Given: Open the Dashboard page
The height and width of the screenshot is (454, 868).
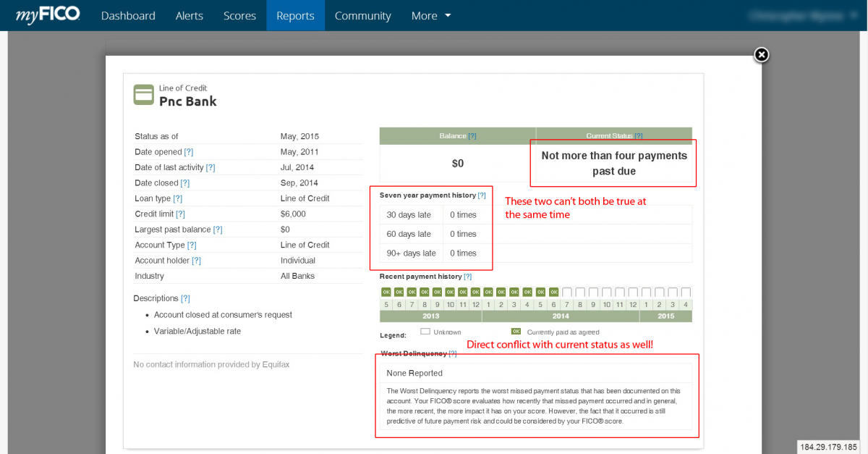Looking at the screenshot, I should point(128,15).
